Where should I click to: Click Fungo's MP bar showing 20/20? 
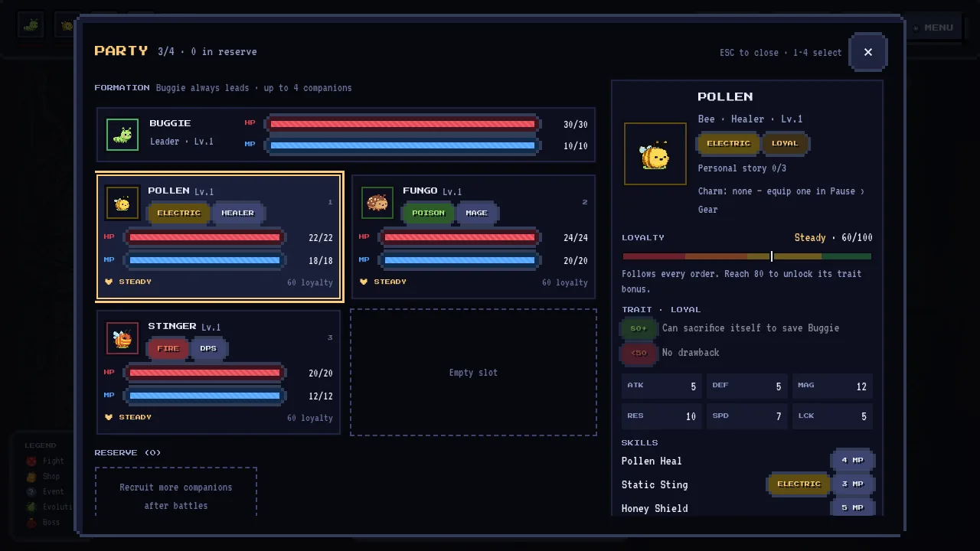tap(459, 260)
